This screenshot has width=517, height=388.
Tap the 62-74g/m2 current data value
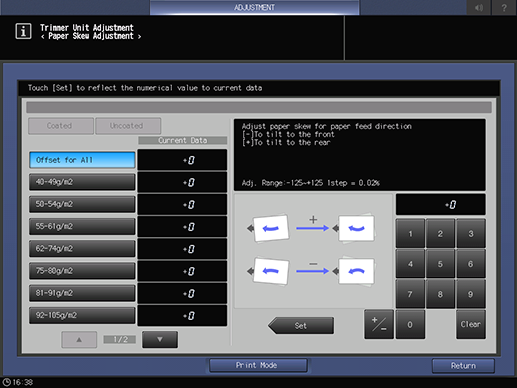pyautogui.click(x=182, y=249)
